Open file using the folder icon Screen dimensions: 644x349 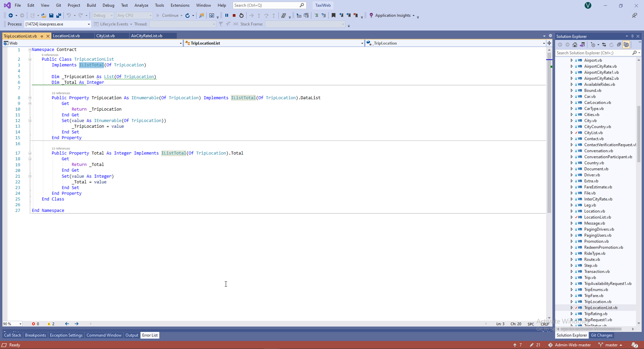44,15
